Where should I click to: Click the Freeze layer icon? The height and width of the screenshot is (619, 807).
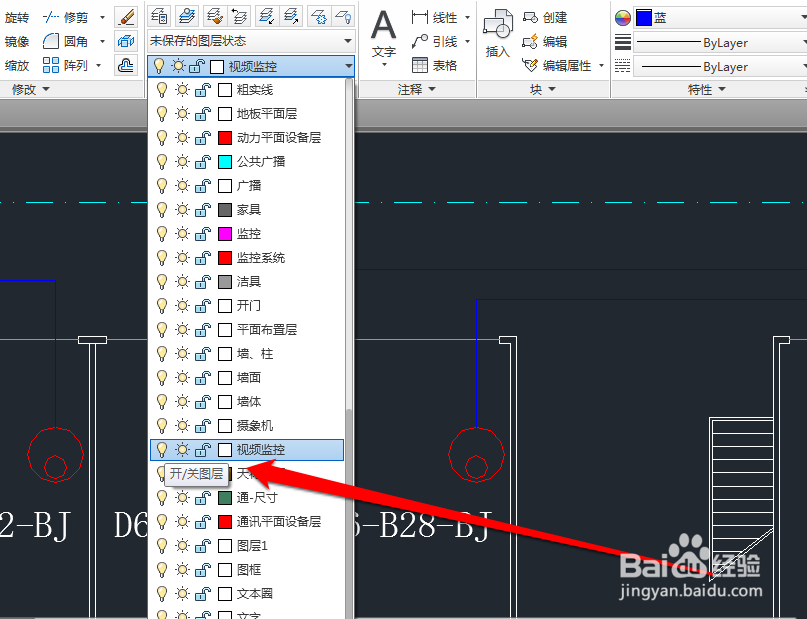click(319, 17)
